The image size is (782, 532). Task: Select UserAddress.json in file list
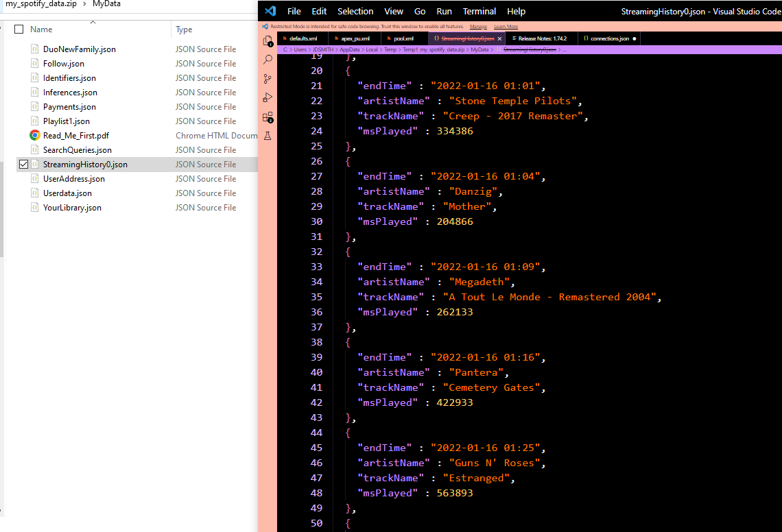point(74,178)
